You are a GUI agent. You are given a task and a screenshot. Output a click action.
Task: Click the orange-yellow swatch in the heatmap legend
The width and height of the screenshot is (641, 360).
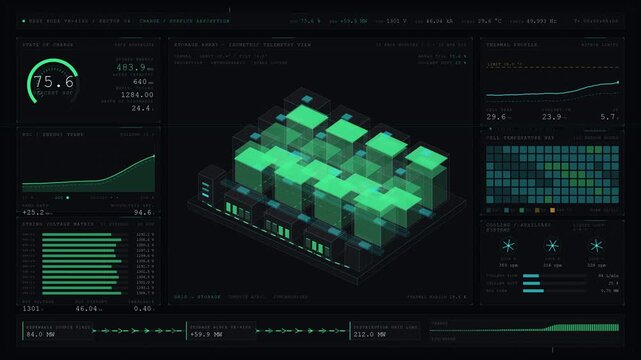pos(553,210)
